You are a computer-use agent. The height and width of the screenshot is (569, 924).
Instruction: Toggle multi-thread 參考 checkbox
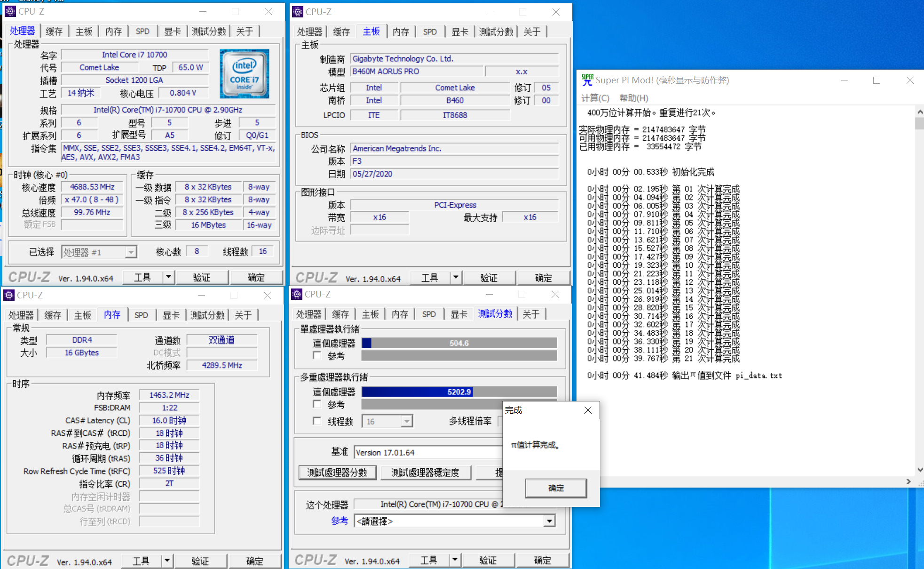click(317, 404)
